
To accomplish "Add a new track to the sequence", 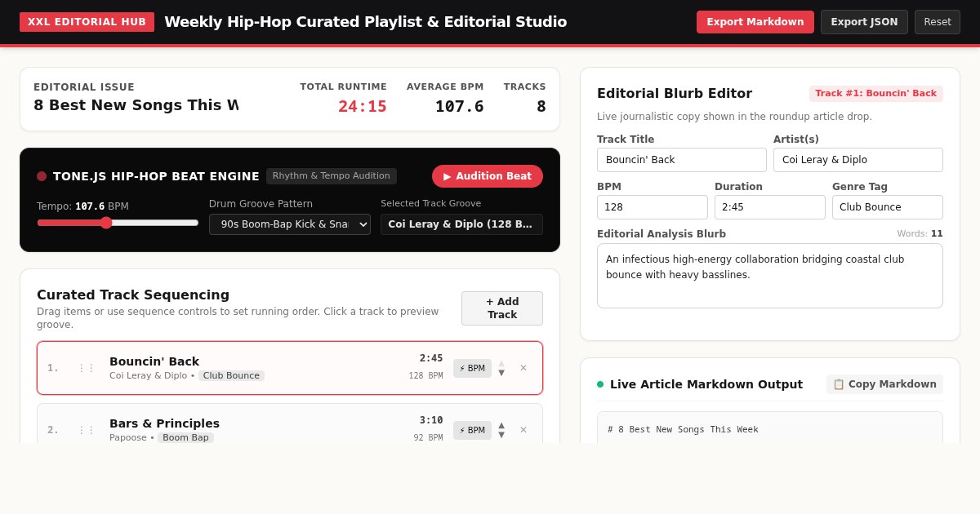I will click(x=502, y=308).
